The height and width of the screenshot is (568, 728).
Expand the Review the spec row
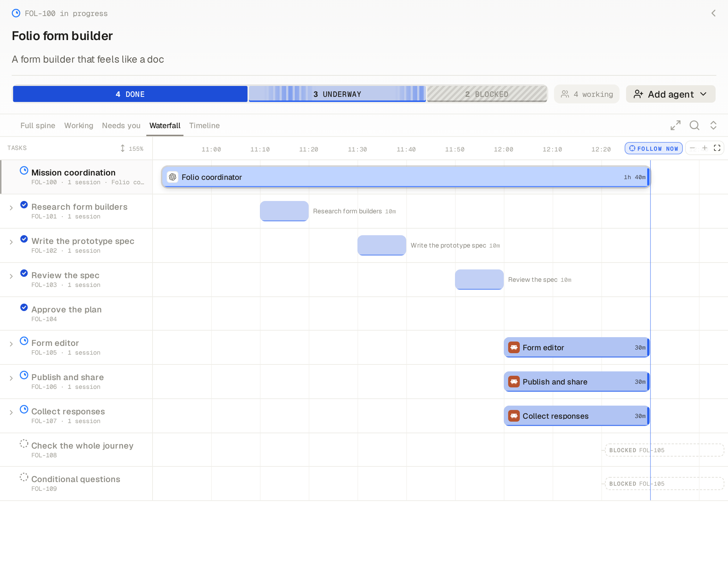11,276
